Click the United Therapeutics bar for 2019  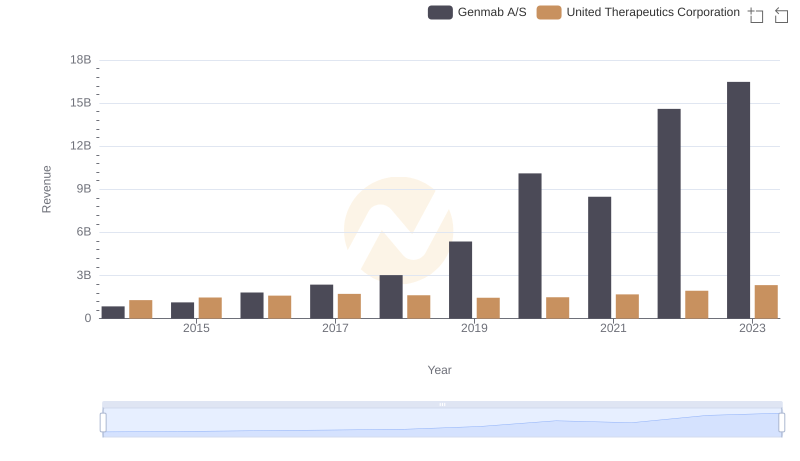pyautogui.click(x=488, y=308)
